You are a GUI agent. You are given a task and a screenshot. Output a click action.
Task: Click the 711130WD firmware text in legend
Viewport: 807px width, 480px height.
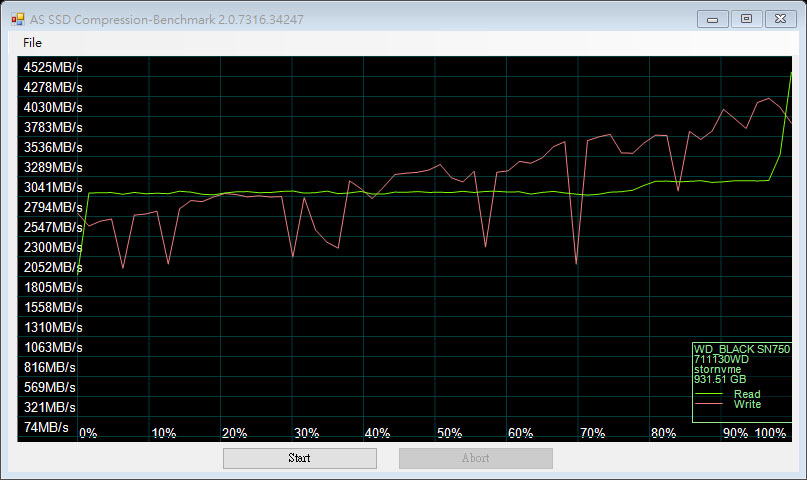[721, 360]
